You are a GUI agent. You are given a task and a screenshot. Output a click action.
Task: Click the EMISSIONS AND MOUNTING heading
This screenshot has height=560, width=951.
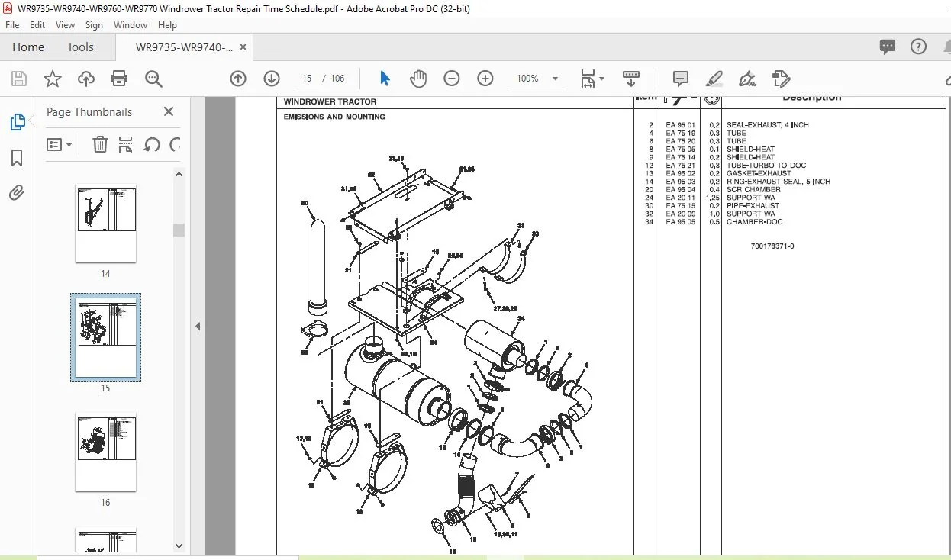[x=334, y=117]
